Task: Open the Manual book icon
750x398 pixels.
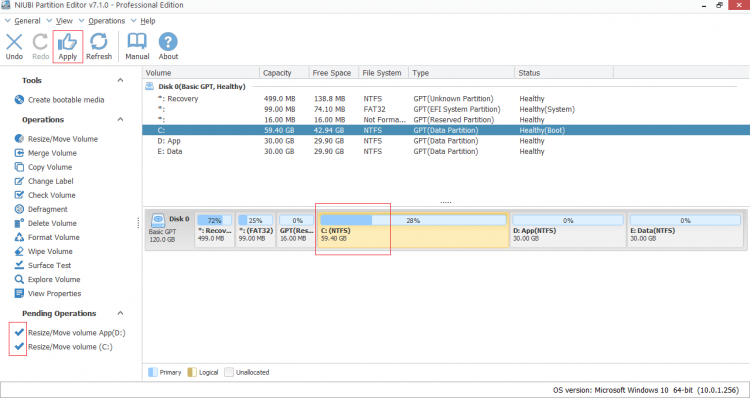Action: [137, 42]
